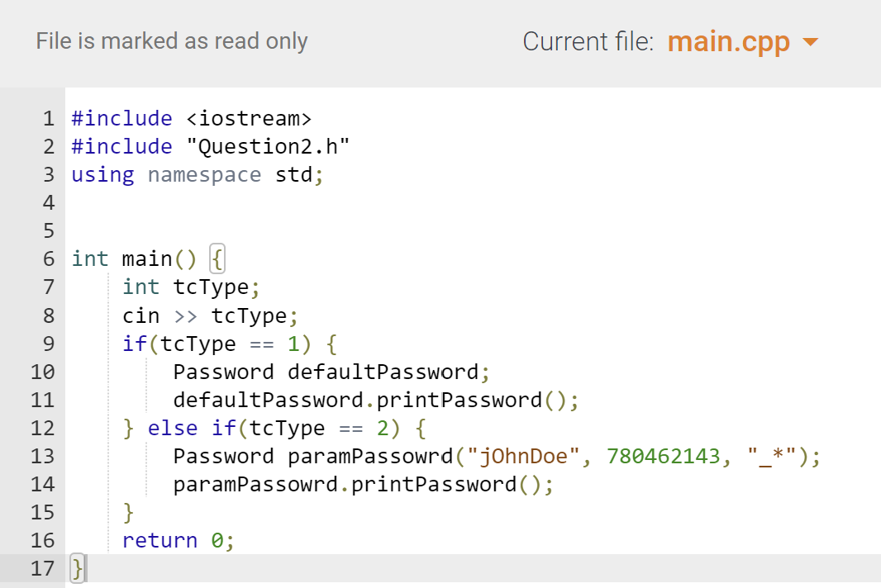Click the main.cpp file name

(728, 41)
